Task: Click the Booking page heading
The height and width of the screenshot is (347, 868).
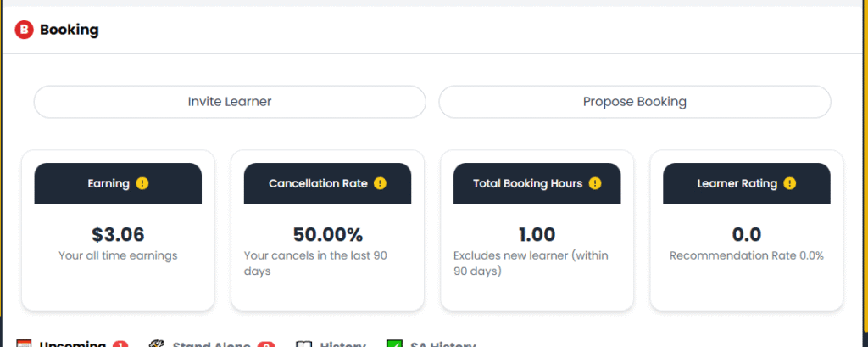Action: 70,31
